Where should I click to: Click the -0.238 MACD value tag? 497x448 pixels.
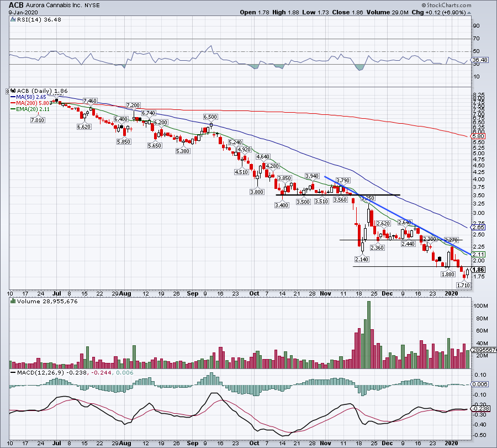[481, 409]
